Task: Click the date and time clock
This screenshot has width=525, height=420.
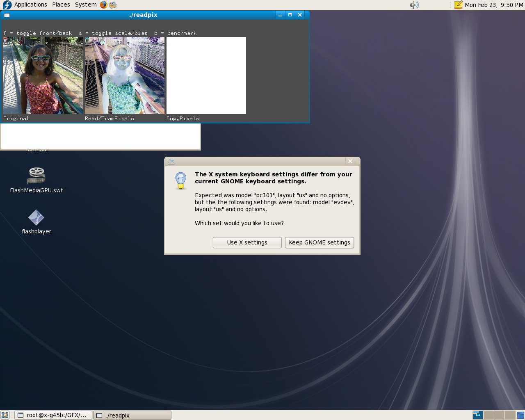Action: 494,5
